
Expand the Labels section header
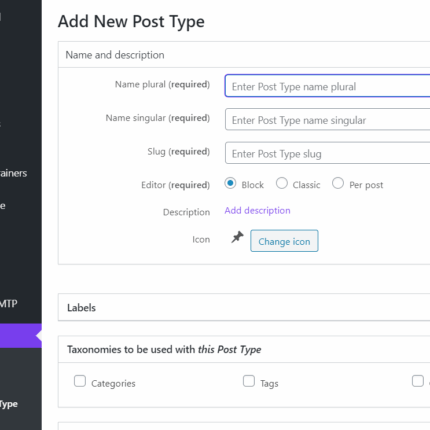pyautogui.click(x=244, y=307)
